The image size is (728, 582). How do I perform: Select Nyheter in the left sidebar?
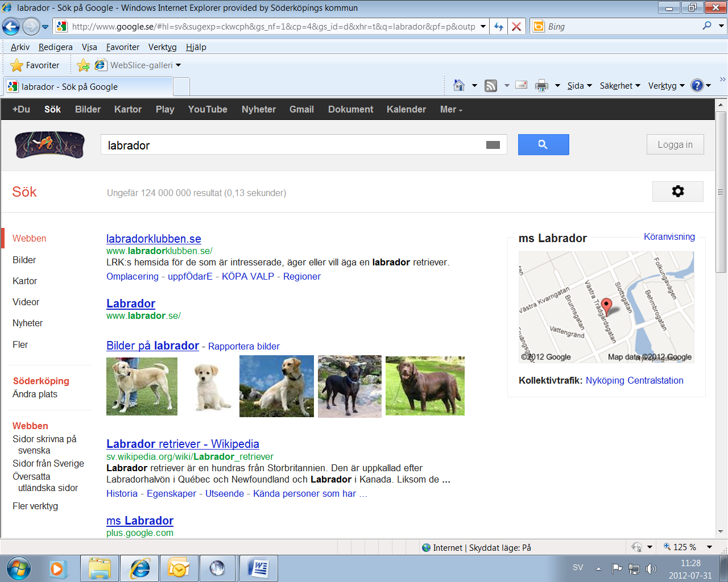pyautogui.click(x=27, y=323)
